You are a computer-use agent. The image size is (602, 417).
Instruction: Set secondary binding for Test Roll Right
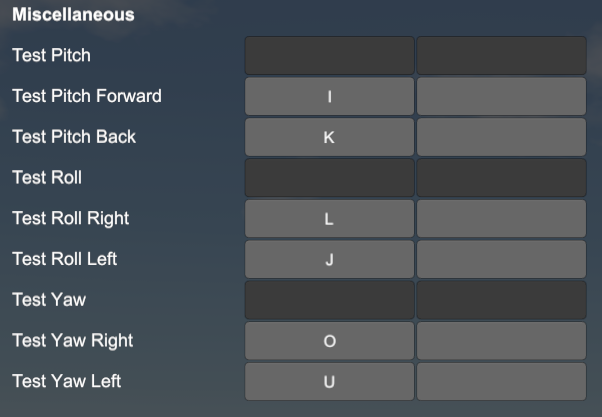501,218
